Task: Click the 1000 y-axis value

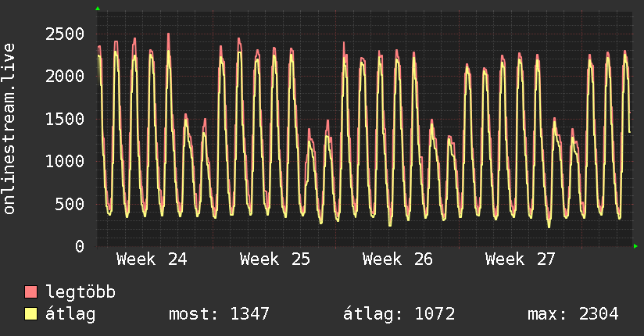Action: tap(65, 162)
